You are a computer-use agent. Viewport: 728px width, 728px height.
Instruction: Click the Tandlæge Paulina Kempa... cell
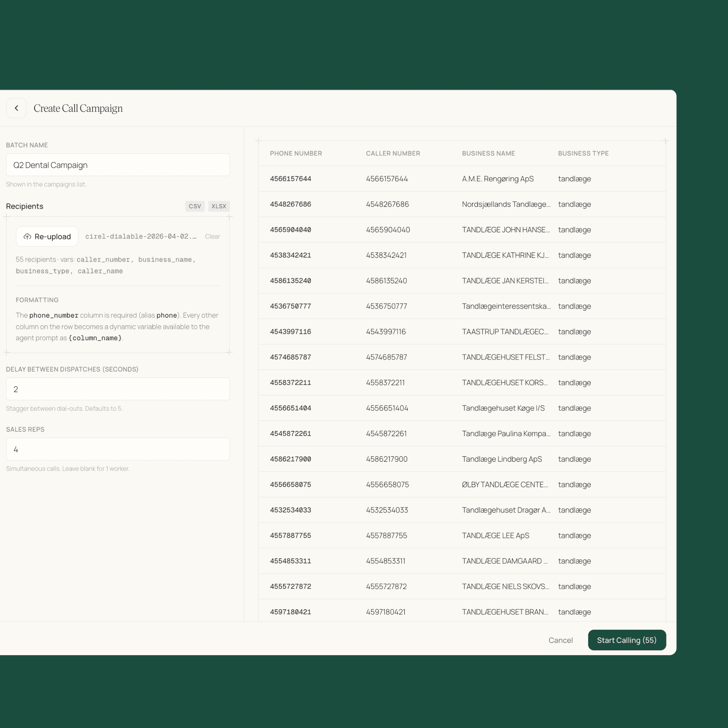pyautogui.click(x=506, y=433)
